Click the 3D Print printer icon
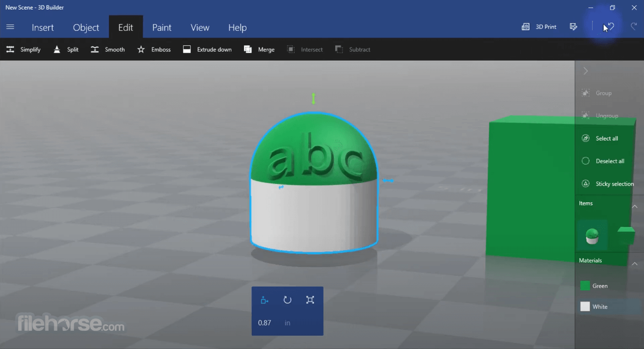The height and width of the screenshot is (349, 644). click(x=526, y=27)
